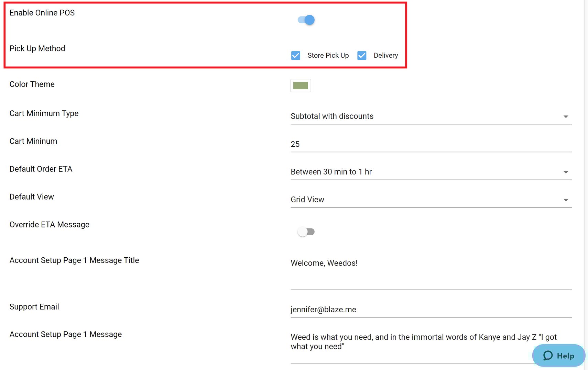
Task: Turn on Override ETA Message toggle
Action: (306, 232)
